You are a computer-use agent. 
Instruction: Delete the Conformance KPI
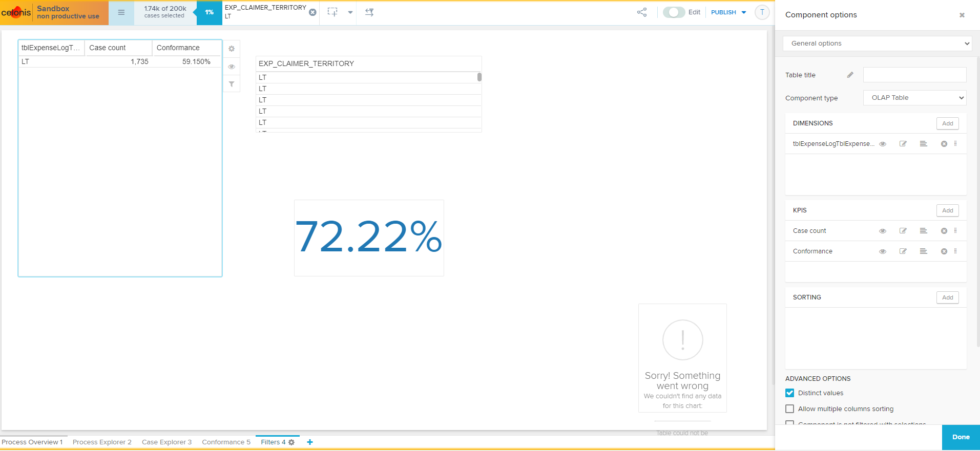click(944, 251)
